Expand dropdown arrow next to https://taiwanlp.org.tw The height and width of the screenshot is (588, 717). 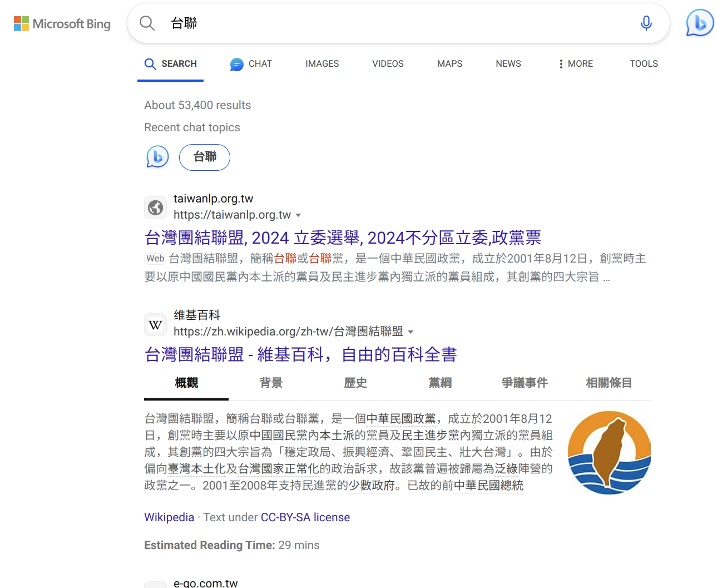point(298,215)
